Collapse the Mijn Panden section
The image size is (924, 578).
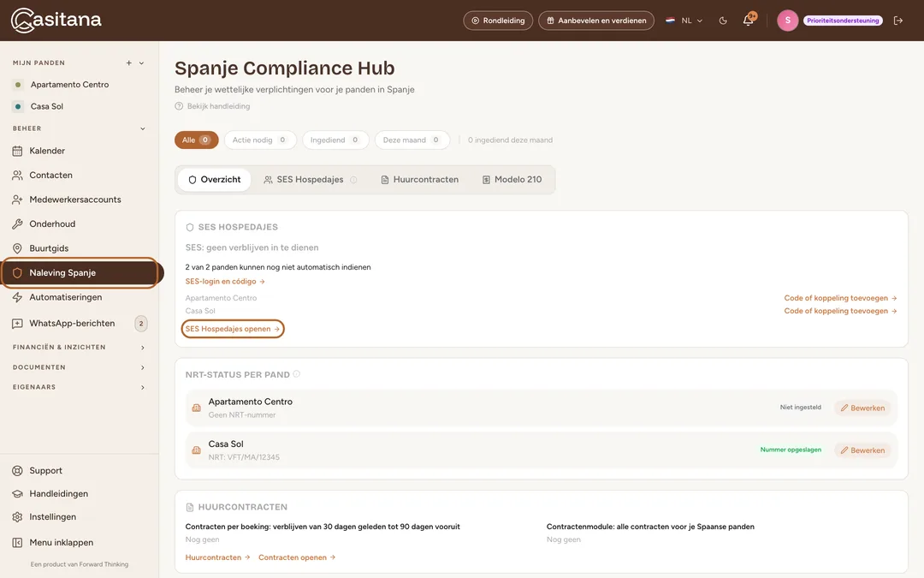[141, 63]
